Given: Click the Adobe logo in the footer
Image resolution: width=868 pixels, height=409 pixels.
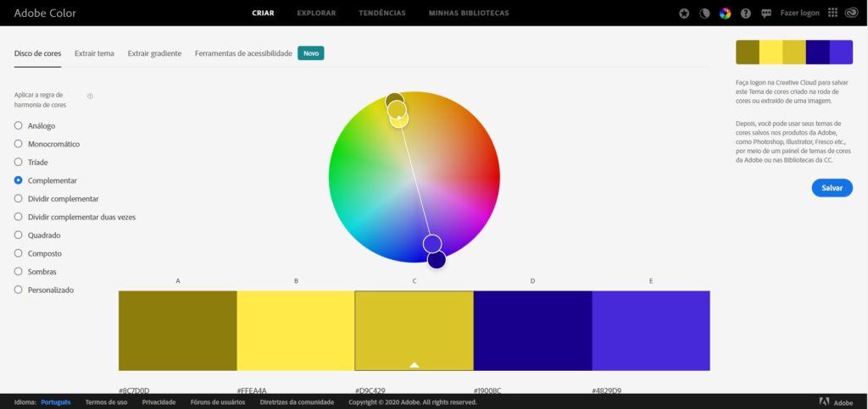Looking at the screenshot, I should 836,402.
